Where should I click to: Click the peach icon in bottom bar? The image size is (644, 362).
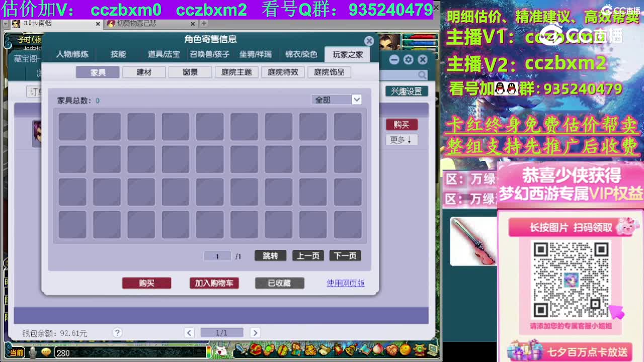point(378,349)
